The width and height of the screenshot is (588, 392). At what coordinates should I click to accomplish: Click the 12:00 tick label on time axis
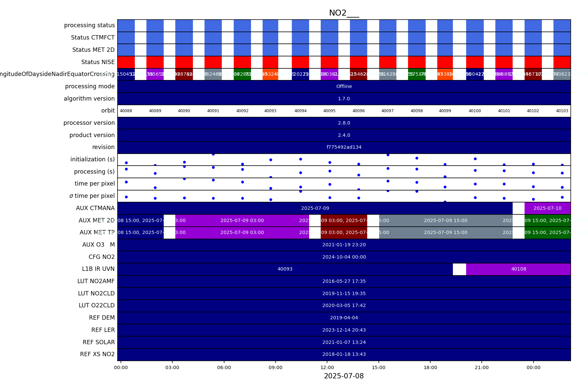327,368
